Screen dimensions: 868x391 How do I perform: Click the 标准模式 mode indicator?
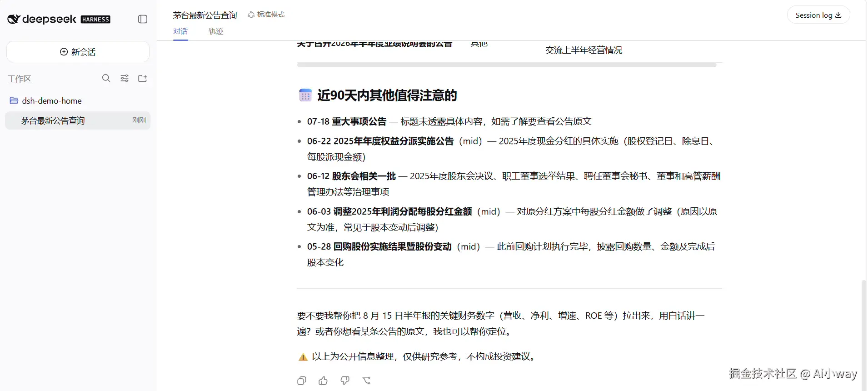coord(266,15)
